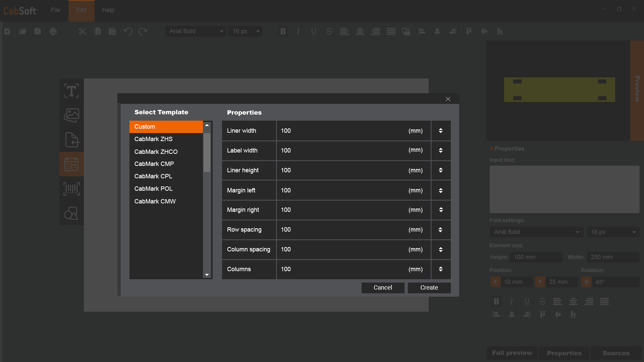This screenshot has width=644, height=362.
Task: Activate the Cut tool in the toolbar
Action: coord(82,31)
